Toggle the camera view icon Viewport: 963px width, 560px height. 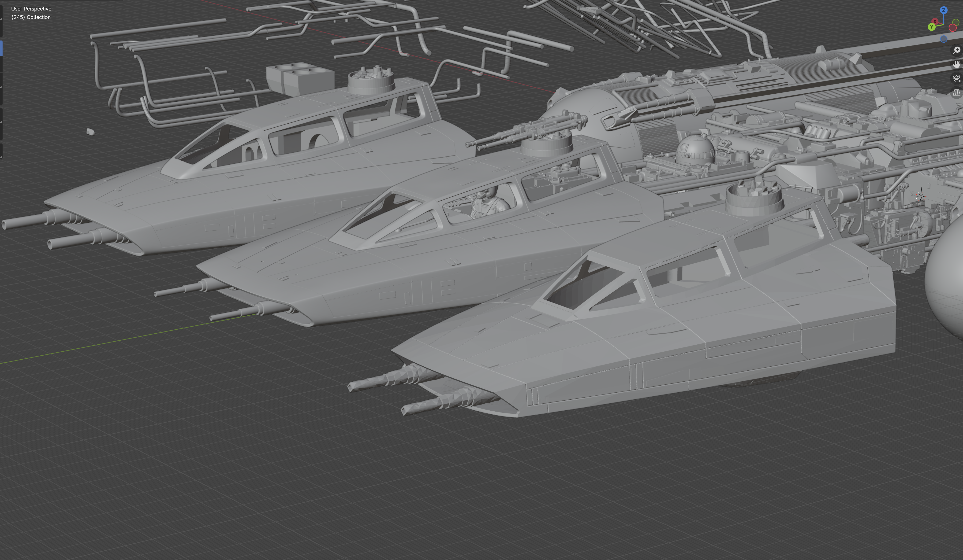[956, 79]
